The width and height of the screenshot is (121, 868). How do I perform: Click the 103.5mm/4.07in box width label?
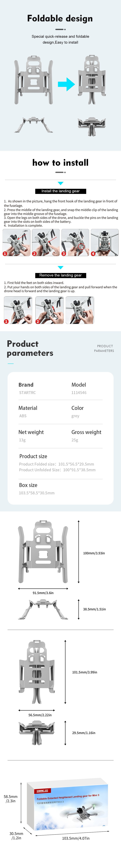click(76, 838)
